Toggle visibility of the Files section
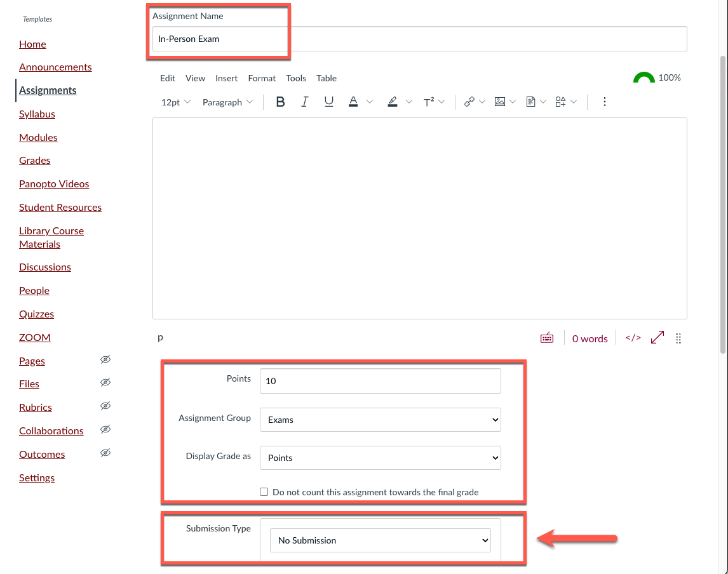Viewport: 728px width, 574px height. pyautogui.click(x=105, y=382)
